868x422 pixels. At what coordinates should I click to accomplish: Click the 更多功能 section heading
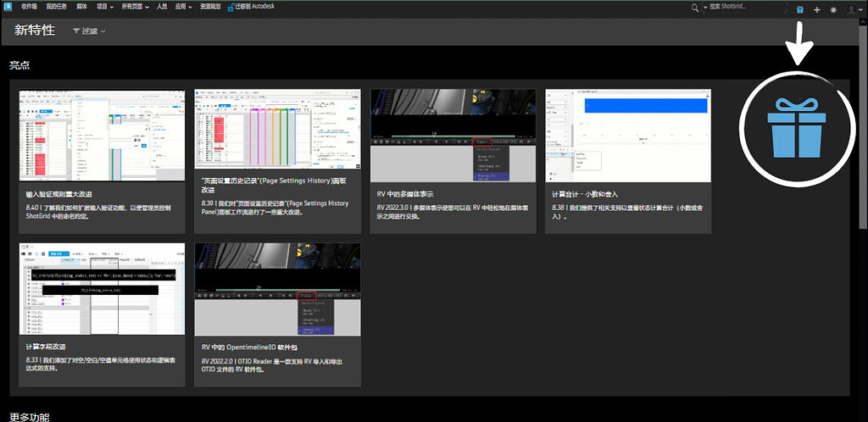(30, 416)
